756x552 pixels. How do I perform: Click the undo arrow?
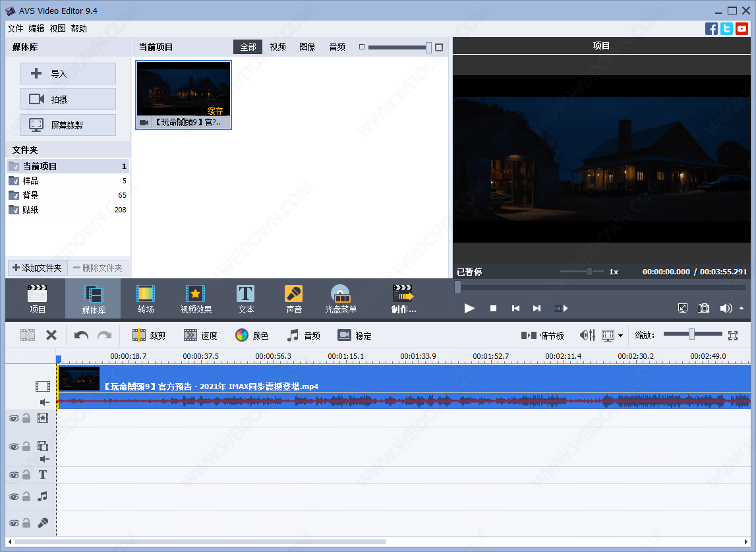pos(81,335)
